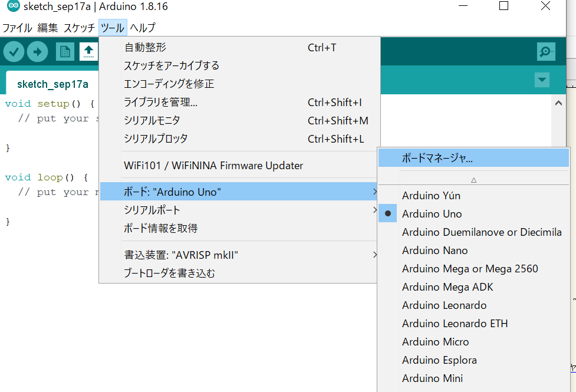Open シリアルプロッタ from menu
The width and height of the screenshot is (576, 392).
pos(239,139)
